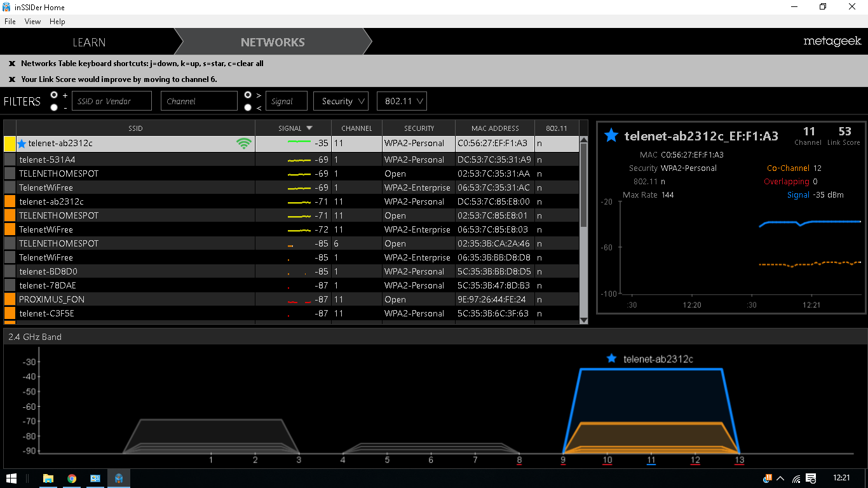
Task: Switch to the LEARN tab
Action: (89, 43)
